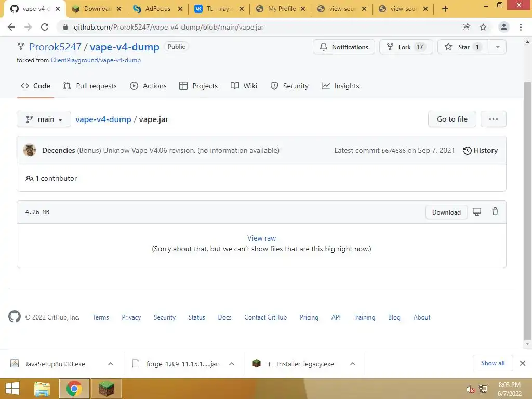
Task: Open the Prorok5247 owner link
Action: (55, 47)
